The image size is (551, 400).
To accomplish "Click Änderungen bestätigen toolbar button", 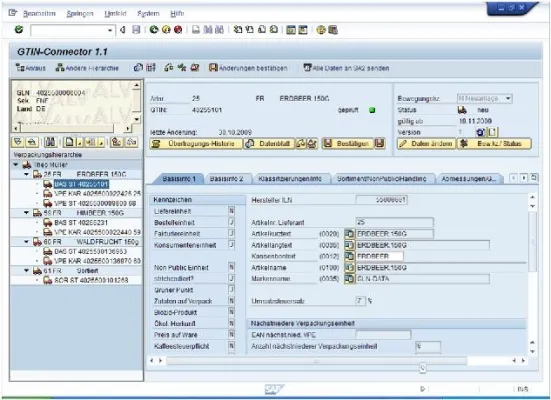I will click(248, 68).
